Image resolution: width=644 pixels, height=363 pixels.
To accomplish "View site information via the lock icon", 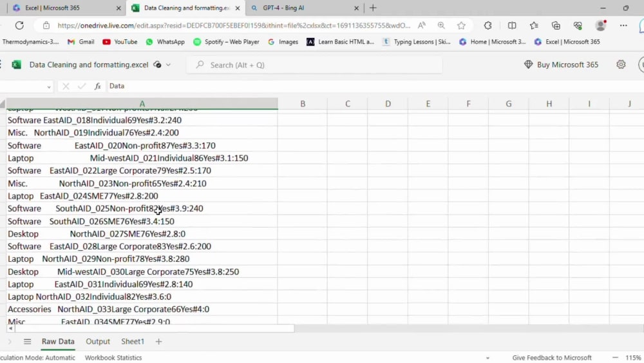I will [x=46, y=26].
